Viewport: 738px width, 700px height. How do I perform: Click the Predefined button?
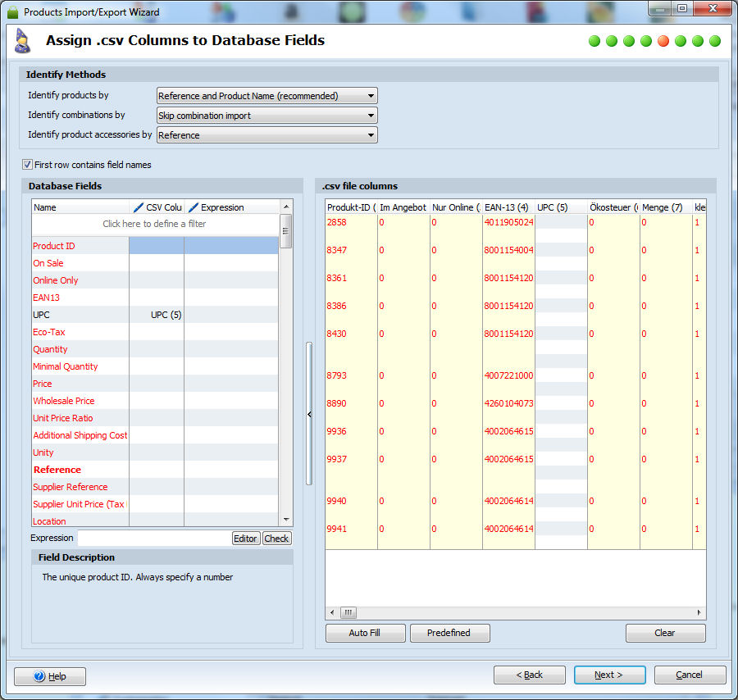click(x=449, y=633)
